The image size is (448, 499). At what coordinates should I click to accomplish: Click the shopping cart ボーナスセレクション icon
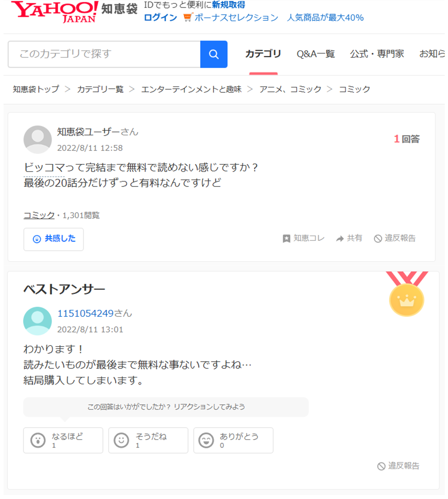[x=187, y=17]
